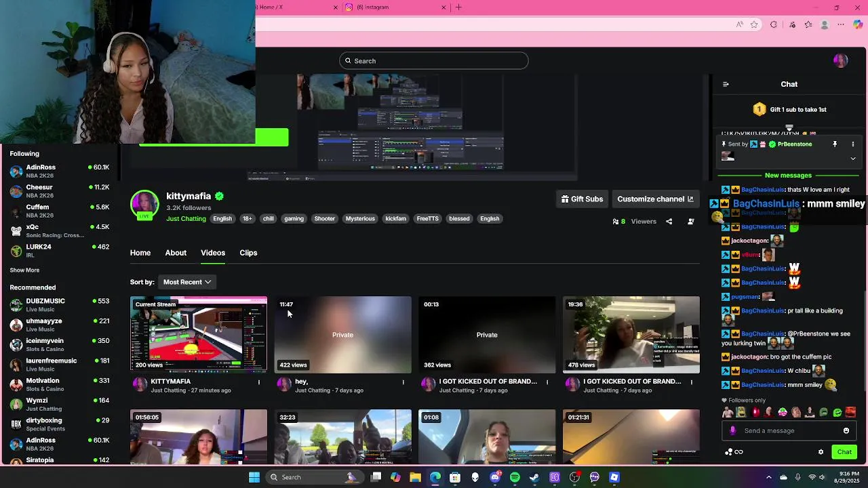
Task: Open the private 'hey,' video thumbnail
Action: tap(342, 335)
